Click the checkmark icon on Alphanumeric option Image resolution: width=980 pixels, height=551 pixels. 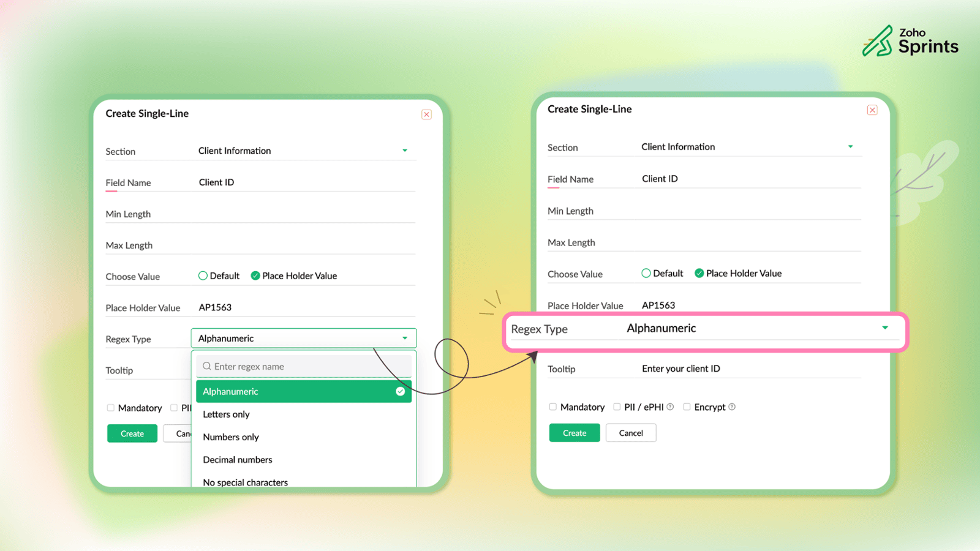click(400, 391)
